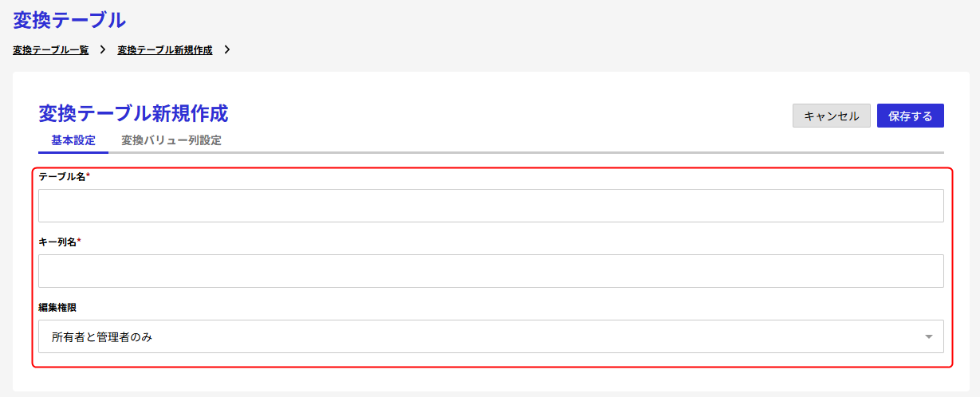Click the red asterisk beside キー列名
Viewport: 980px width, 397px height.
(x=79, y=241)
